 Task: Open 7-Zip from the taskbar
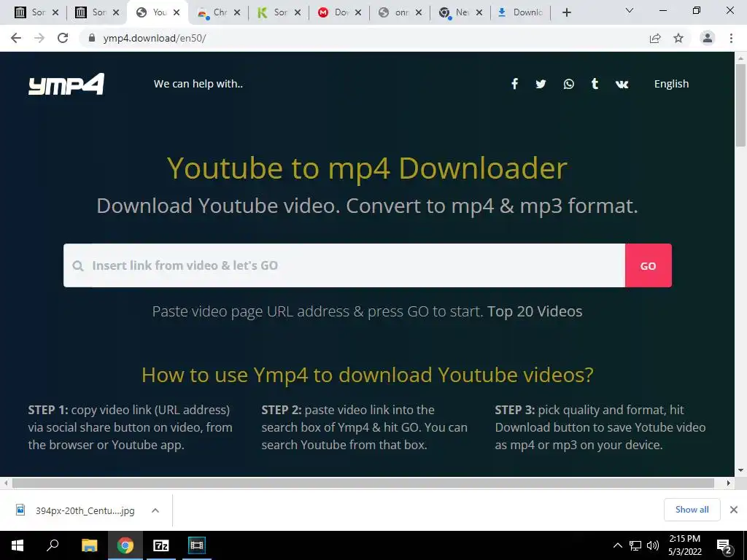[x=161, y=545]
